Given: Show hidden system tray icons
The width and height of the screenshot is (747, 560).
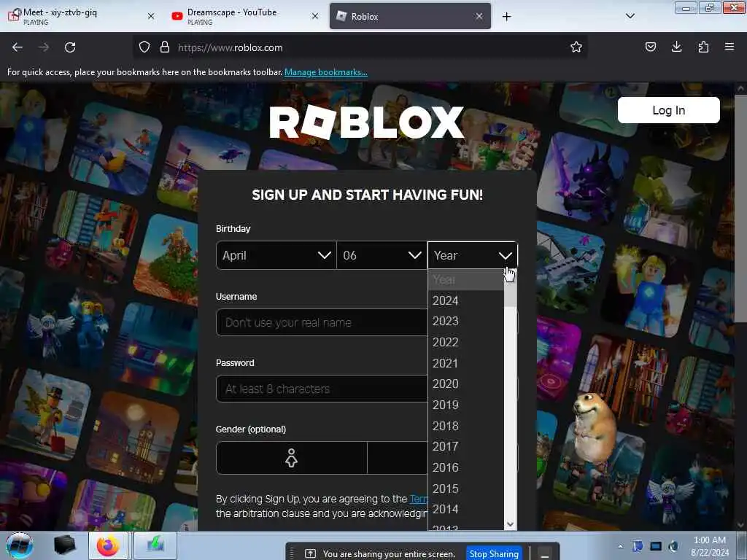Looking at the screenshot, I should (620, 546).
